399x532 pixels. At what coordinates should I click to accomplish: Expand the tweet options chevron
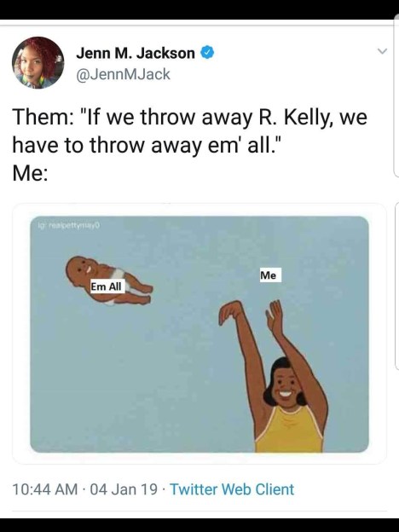(x=382, y=51)
